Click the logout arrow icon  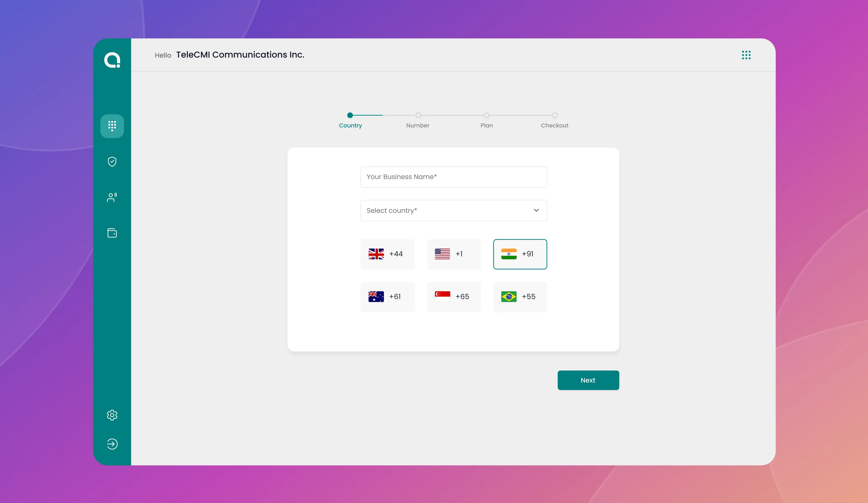112,444
